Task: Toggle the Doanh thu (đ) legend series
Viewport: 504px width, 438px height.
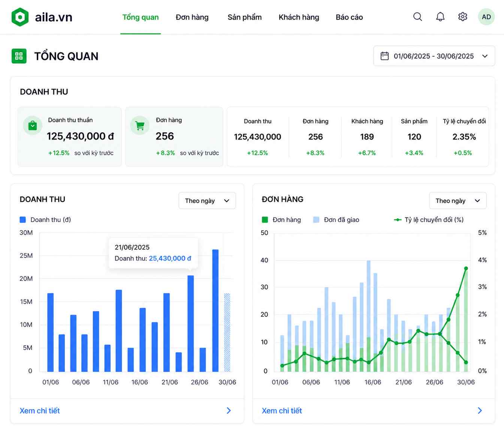Action: (45, 220)
